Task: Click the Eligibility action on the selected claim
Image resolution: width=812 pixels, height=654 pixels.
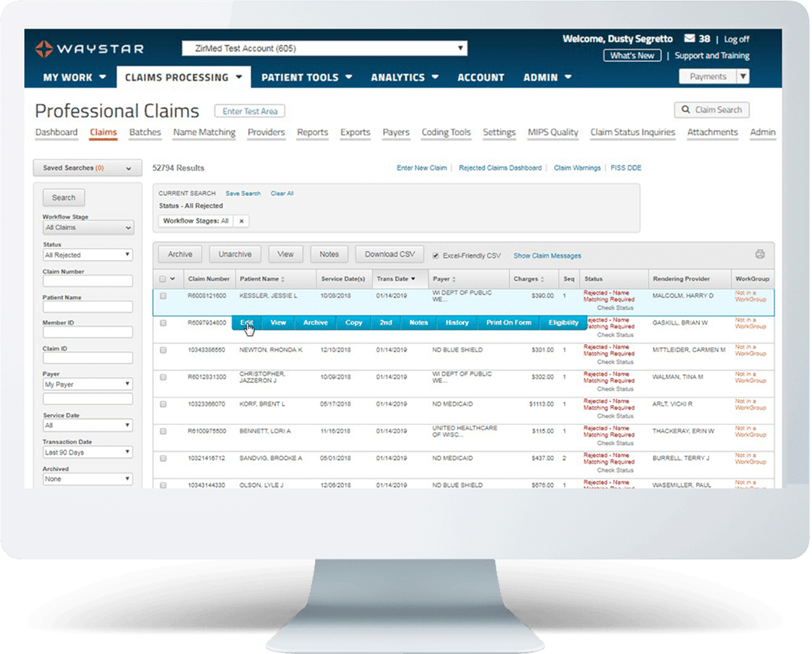Action: pyautogui.click(x=562, y=322)
